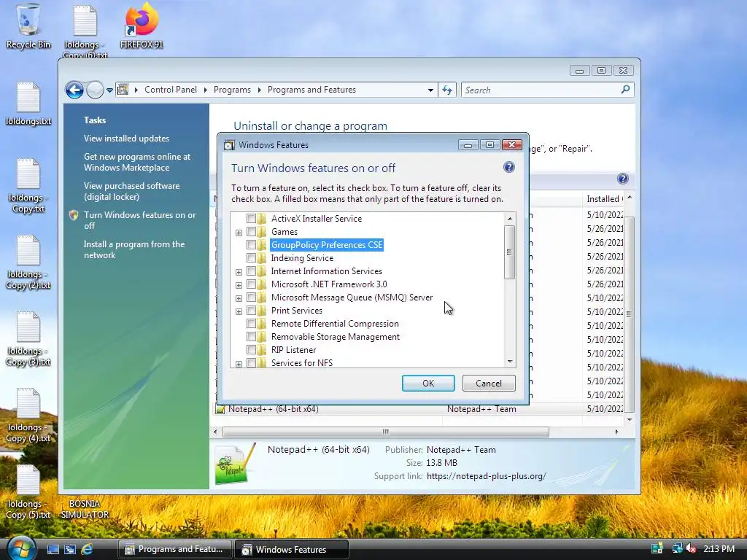The width and height of the screenshot is (747, 560).
Task: Open Get new programs online link
Action: [136, 162]
